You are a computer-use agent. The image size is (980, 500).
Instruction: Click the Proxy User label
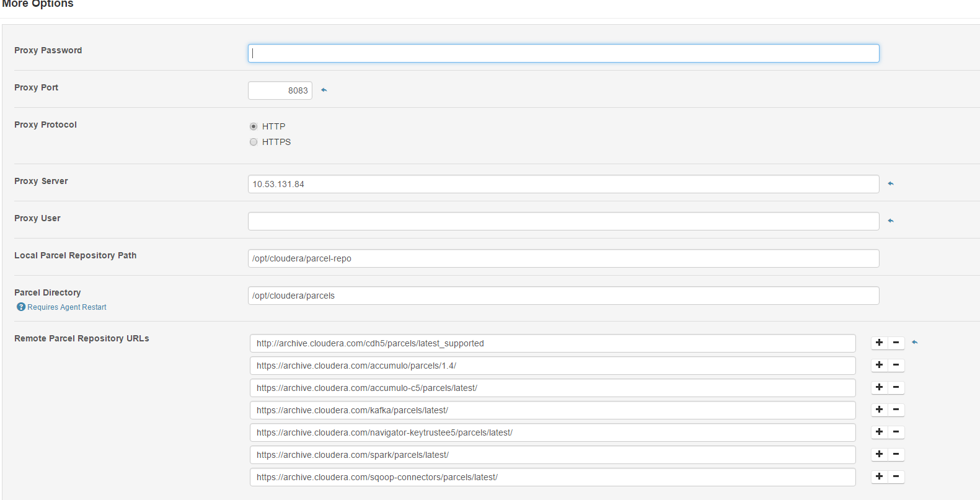coord(38,218)
